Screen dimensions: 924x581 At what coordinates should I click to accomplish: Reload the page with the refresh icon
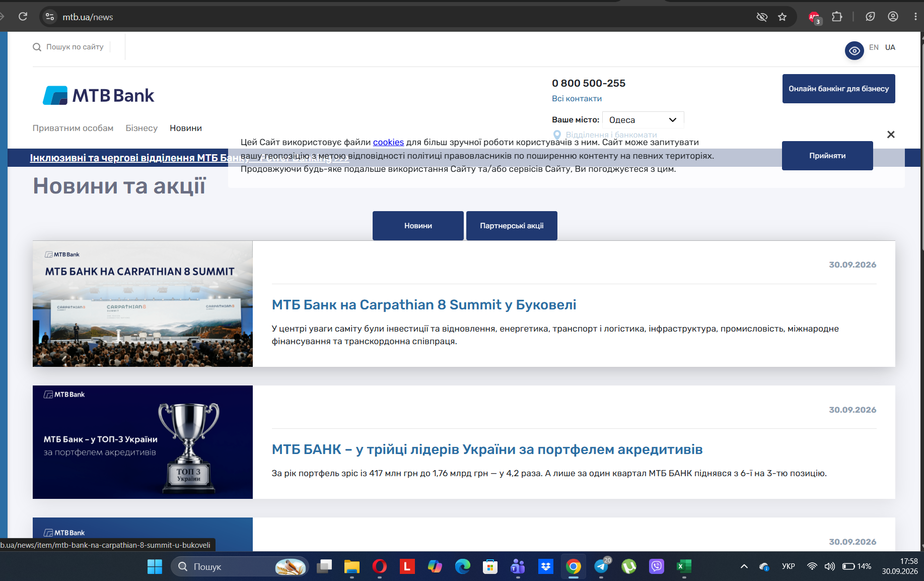click(x=23, y=17)
